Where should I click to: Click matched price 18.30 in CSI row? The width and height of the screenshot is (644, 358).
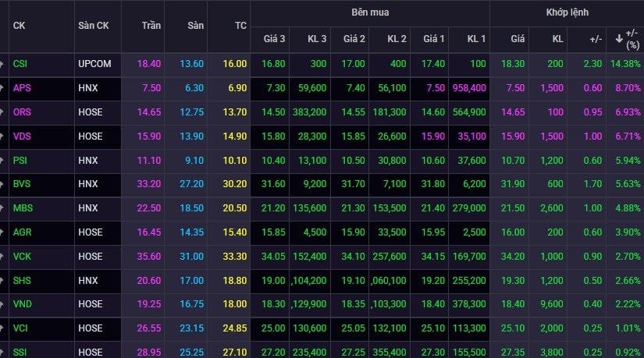513,64
